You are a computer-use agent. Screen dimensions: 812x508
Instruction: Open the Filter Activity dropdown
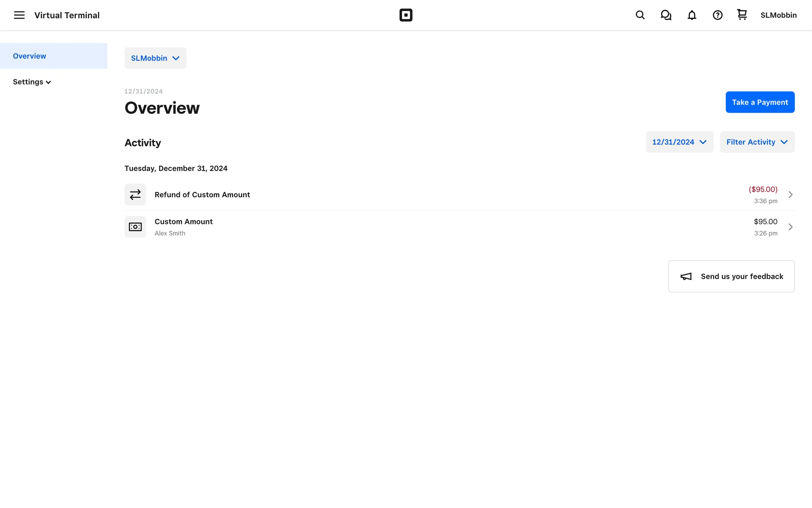click(x=757, y=142)
